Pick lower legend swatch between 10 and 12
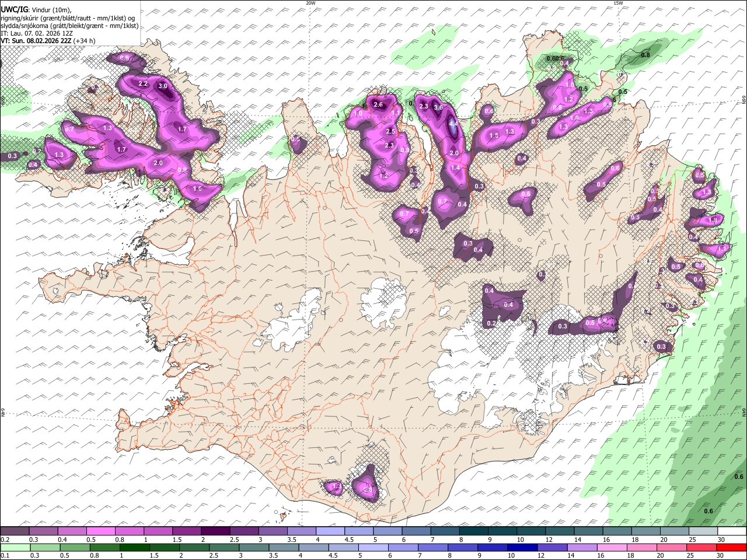This screenshot has height=560, width=747. click(523, 548)
